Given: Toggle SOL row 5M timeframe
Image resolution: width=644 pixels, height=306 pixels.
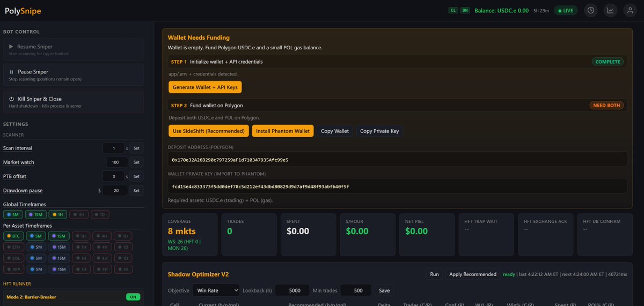Looking at the screenshot, I should tap(36, 258).
